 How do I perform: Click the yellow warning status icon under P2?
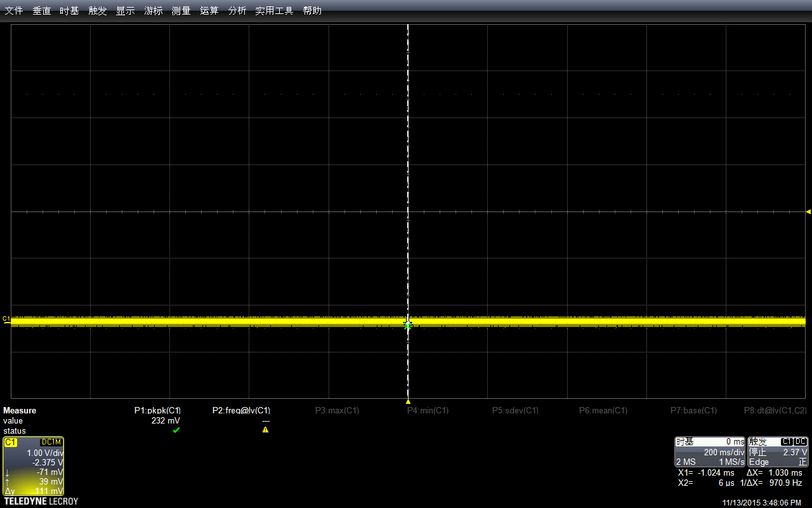[x=265, y=430]
